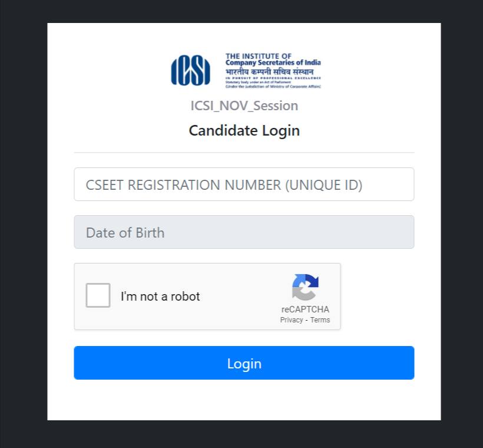Click the empty area inside the reCAPTCHA widget
This screenshot has height=448, width=483.
pyautogui.click(x=240, y=297)
